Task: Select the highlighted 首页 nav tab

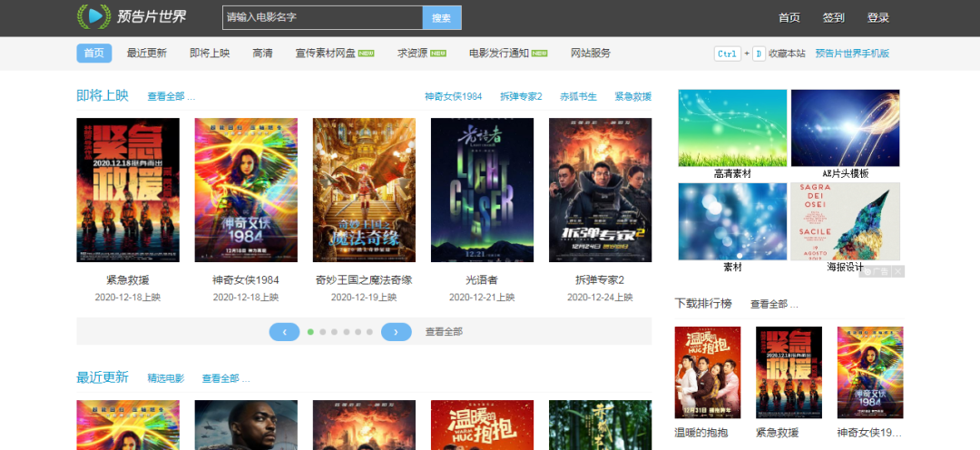Action: pyautogui.click(x=94, y=54)
